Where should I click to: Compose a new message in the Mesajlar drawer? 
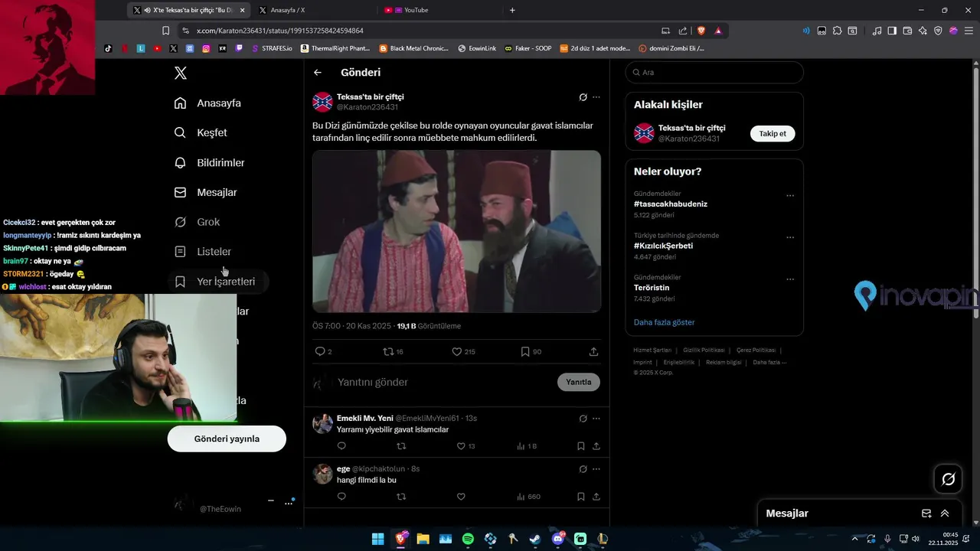pyautogui.click(x=926, y=514)
